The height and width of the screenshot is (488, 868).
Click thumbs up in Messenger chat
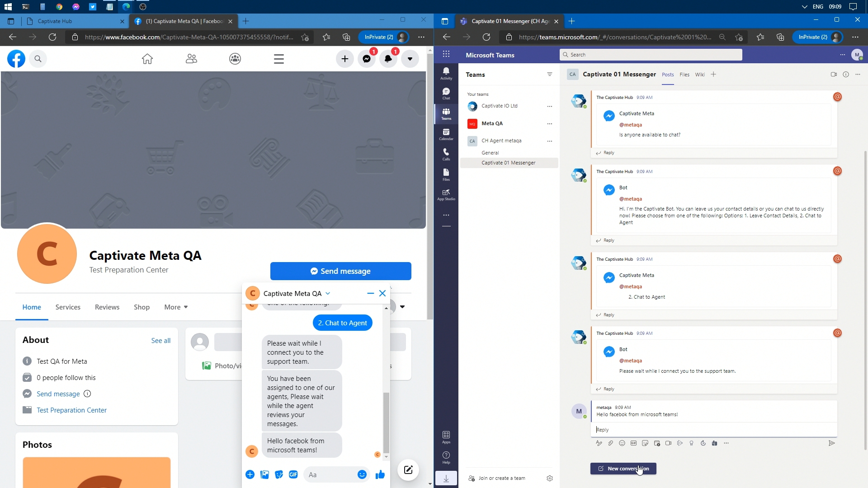pos(380,474)
